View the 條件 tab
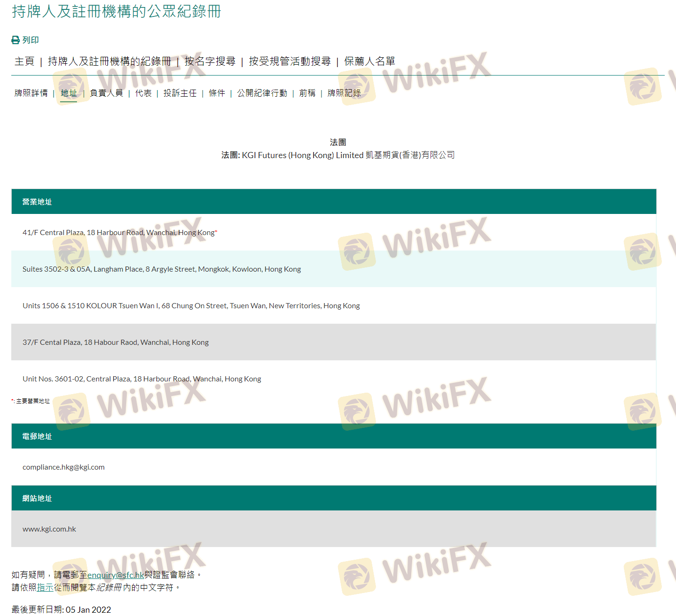This screenshot has width=676, height=616. [x=217, y=93]
